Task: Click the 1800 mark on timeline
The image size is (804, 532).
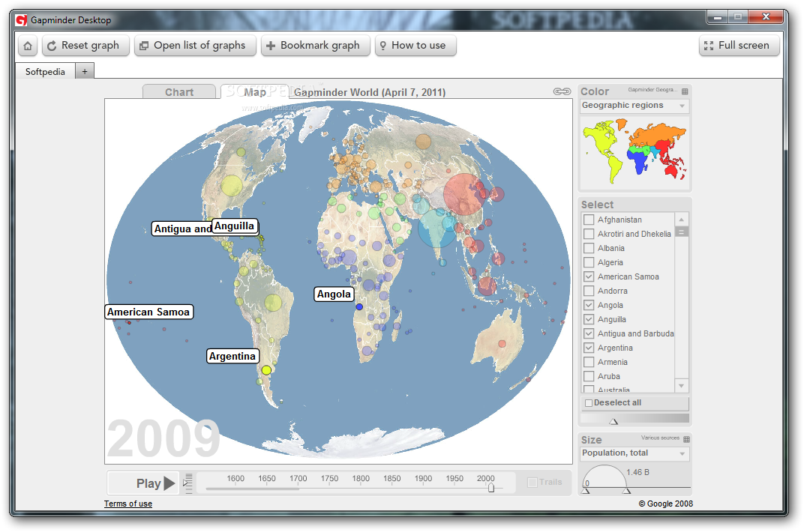Action: pyautogui.click(x=361, y=478)
